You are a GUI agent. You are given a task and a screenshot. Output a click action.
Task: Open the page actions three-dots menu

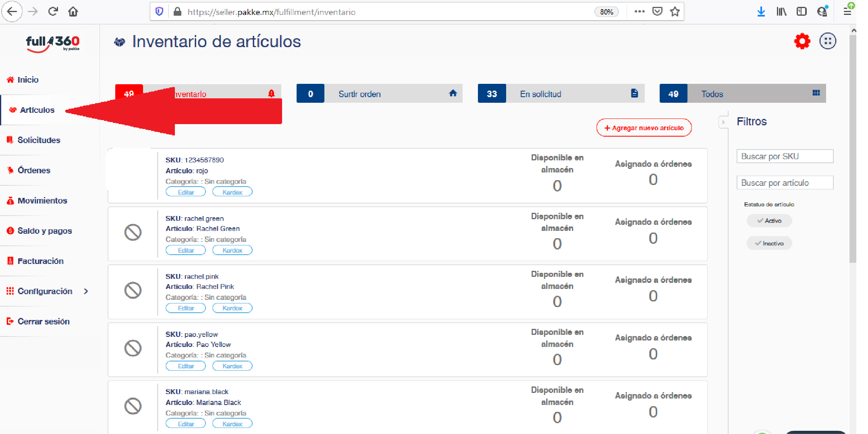(639, 12)
